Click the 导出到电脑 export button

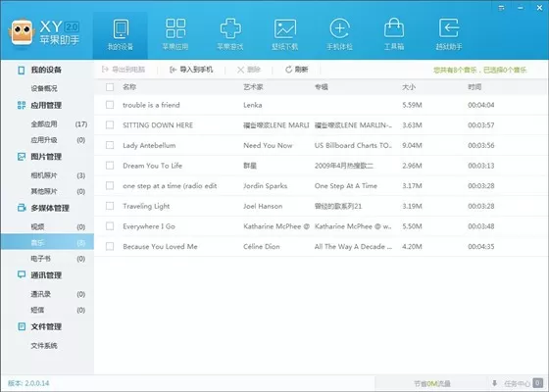(124, 70)
